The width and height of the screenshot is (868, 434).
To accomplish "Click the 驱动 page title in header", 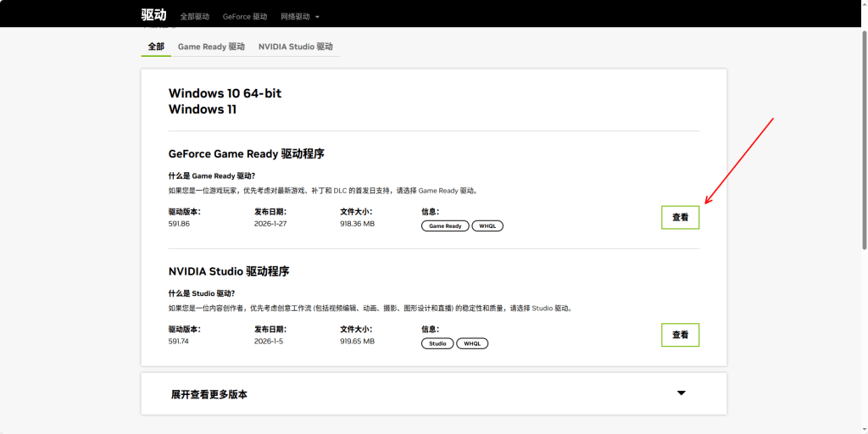I will point(153,15).
